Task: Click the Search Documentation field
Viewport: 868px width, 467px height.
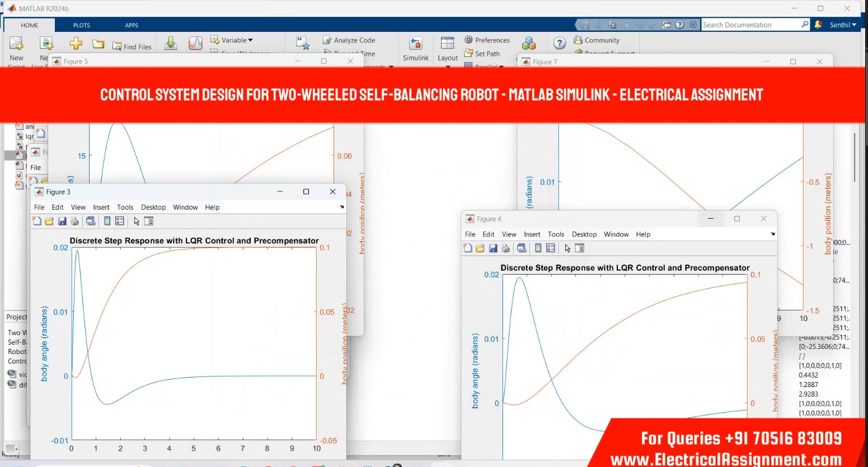Action: 750,25
